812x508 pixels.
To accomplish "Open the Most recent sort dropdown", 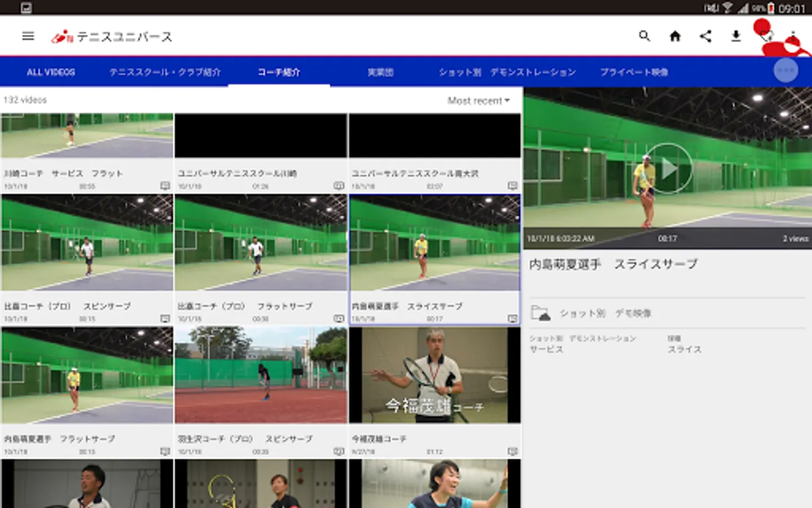I will 479,100.
